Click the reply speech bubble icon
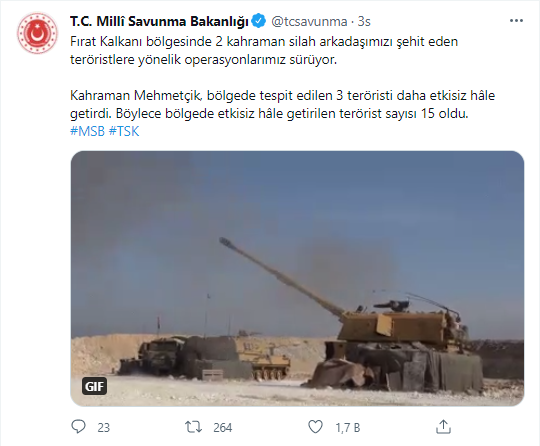The height and width of the screenshot is (446, 540). click(x=79, y=427)
